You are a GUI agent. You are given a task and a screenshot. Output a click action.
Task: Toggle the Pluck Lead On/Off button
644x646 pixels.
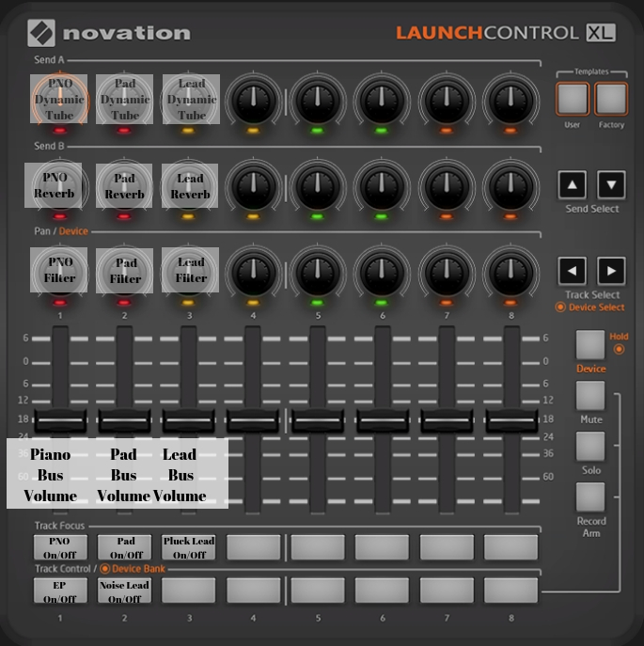click(189, 547)
